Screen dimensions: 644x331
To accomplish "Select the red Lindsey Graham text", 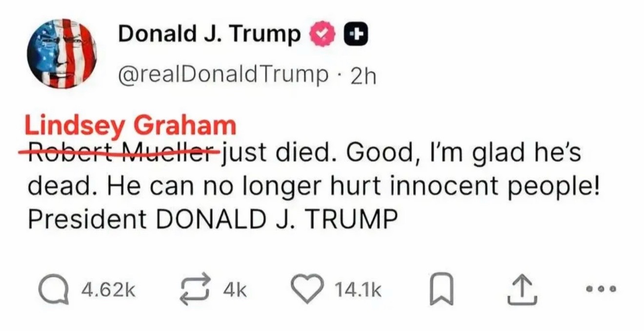I will coord(131,126).
